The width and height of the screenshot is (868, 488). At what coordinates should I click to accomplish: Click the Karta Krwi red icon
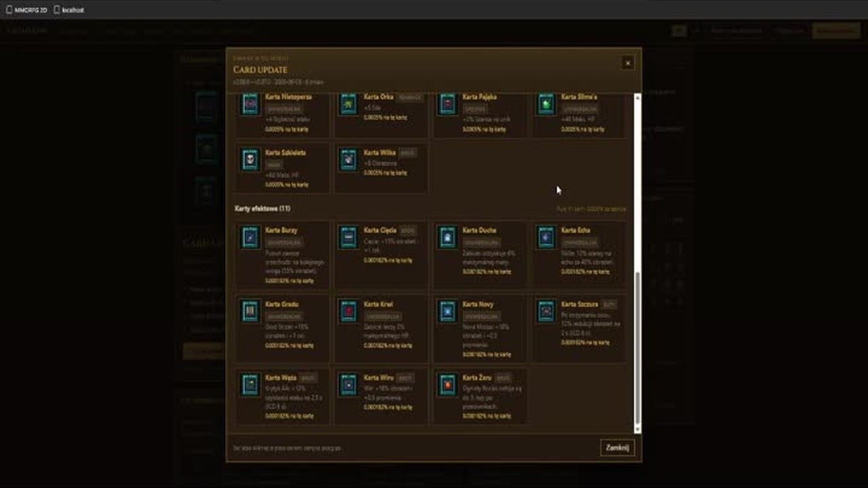[x=349, y=311]
